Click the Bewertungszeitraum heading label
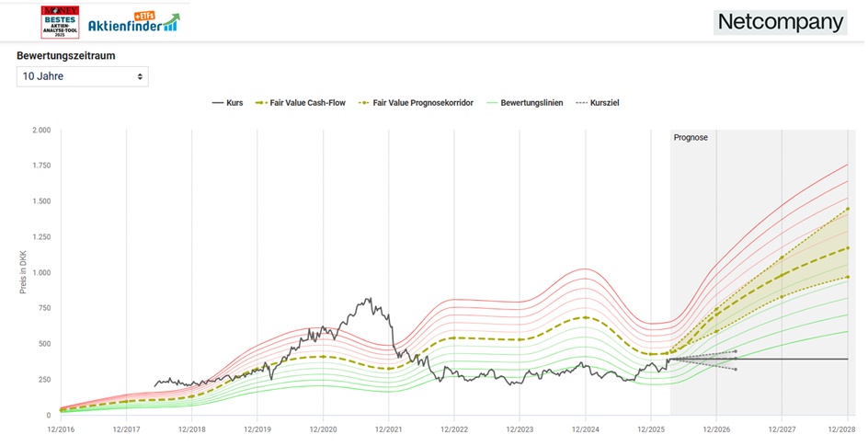Screen dimensions: 868x446 click(x=65, y=55)
